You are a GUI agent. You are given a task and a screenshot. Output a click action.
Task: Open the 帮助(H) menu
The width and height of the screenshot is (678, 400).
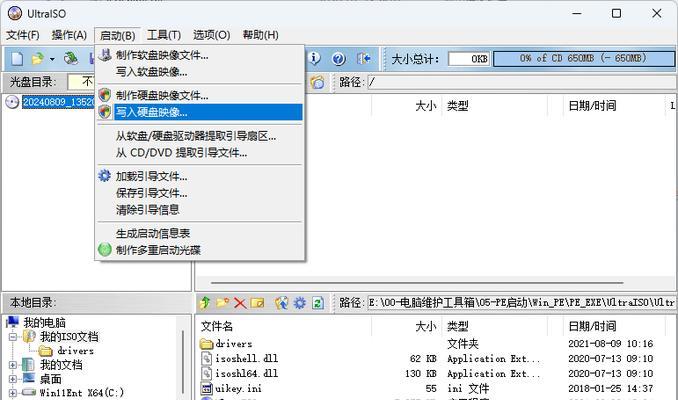coord(260,35)
